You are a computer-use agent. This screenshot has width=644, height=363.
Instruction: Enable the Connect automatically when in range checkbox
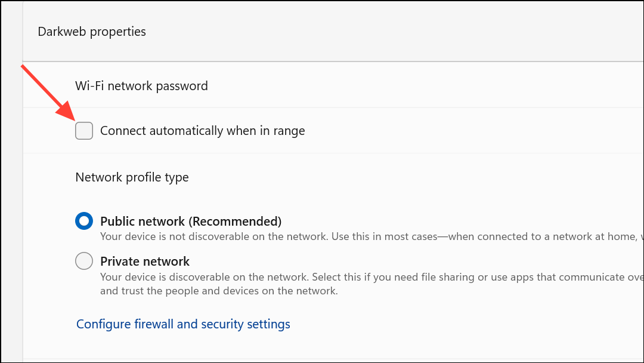click(84, 131)
